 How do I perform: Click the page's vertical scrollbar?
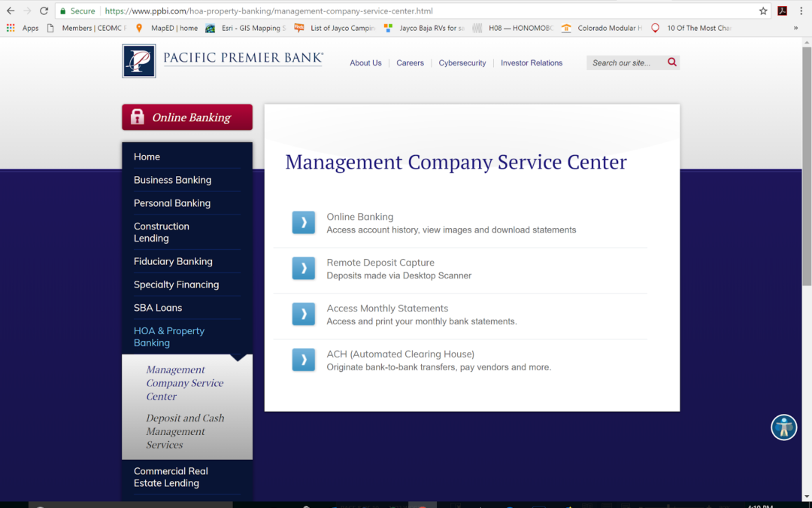coord(807,166)
